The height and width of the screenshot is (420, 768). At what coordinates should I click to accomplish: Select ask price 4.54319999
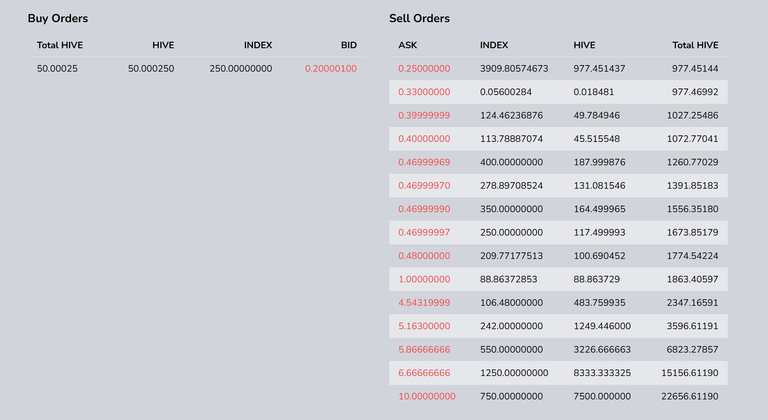[x=424, y=303]
